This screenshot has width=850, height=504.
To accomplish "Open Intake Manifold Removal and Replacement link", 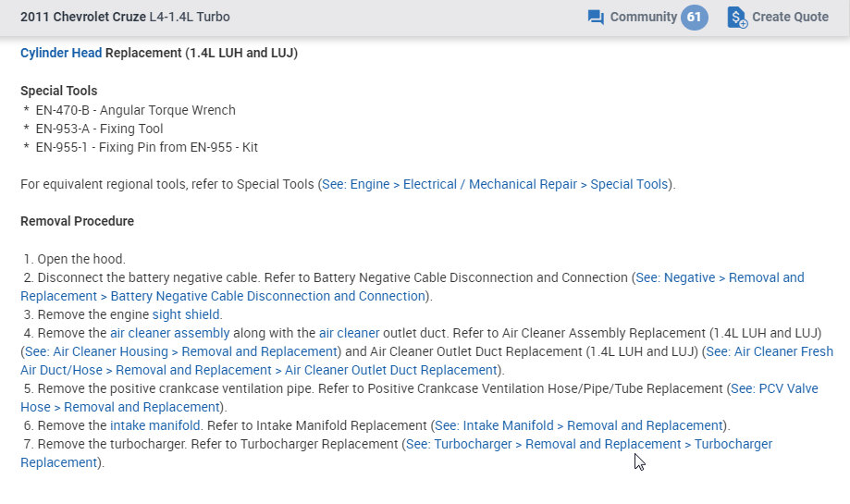I will [x=578, y=425].
